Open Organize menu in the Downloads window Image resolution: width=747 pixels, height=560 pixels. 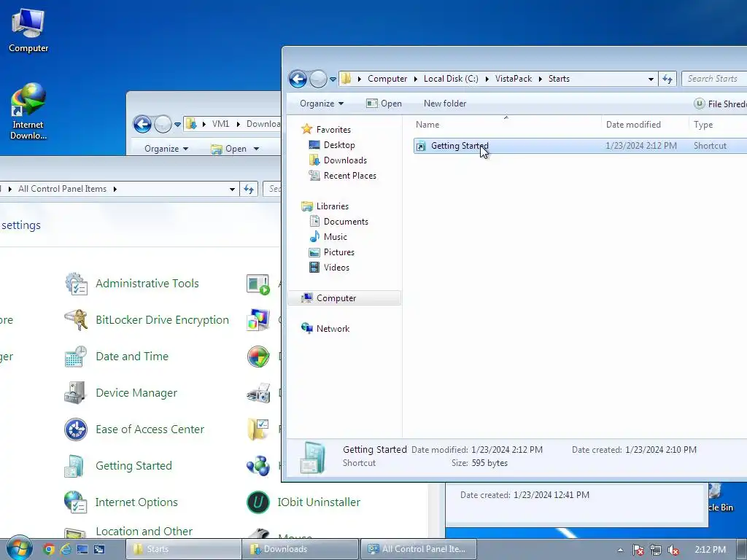(x=166, y=149)
